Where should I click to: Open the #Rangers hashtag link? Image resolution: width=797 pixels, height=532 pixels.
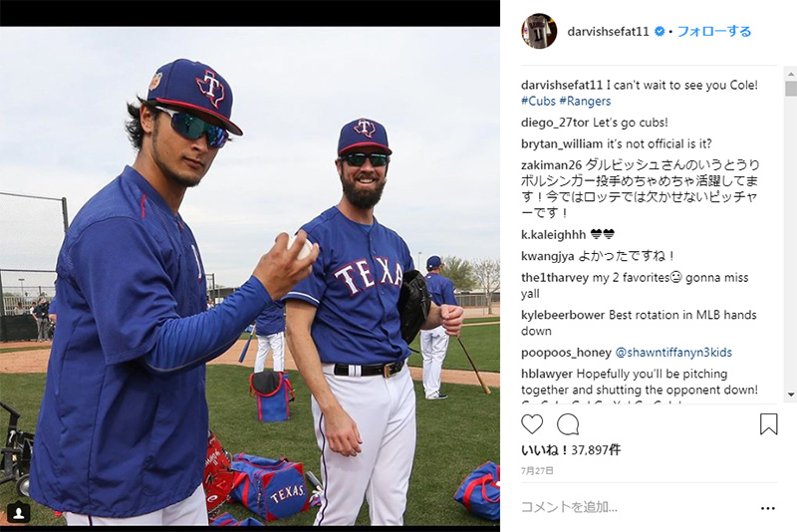(585, 101)
